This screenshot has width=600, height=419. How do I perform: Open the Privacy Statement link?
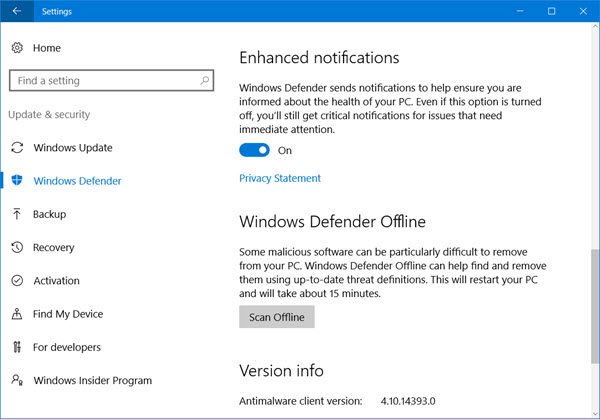point(280,178)
